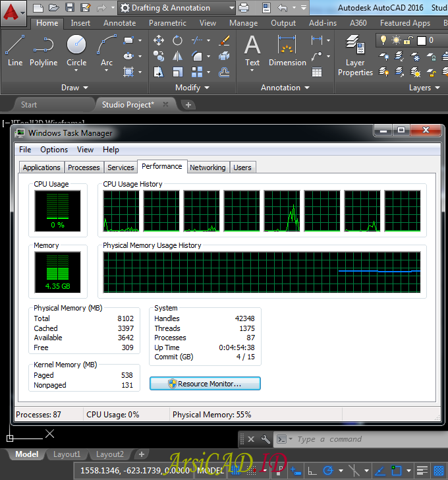Open the Annotate ribbon tab

(x=119, y=23)
